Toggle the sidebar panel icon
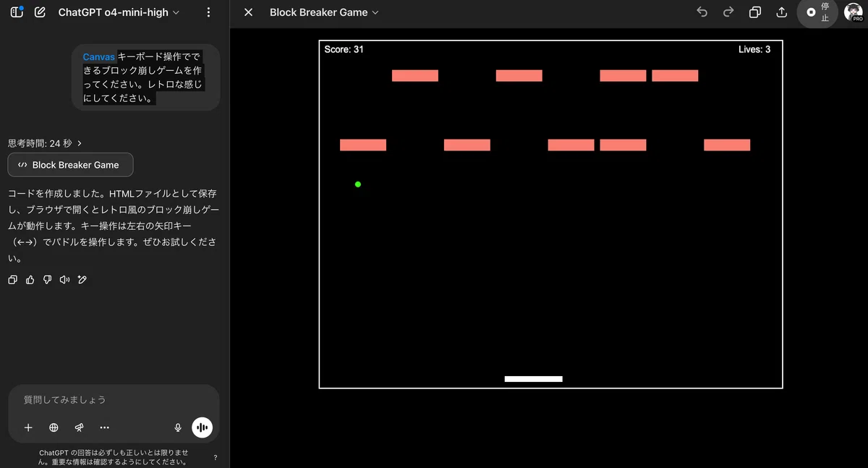The height and width of the screenshot is (468, 868). click(17, 12)
